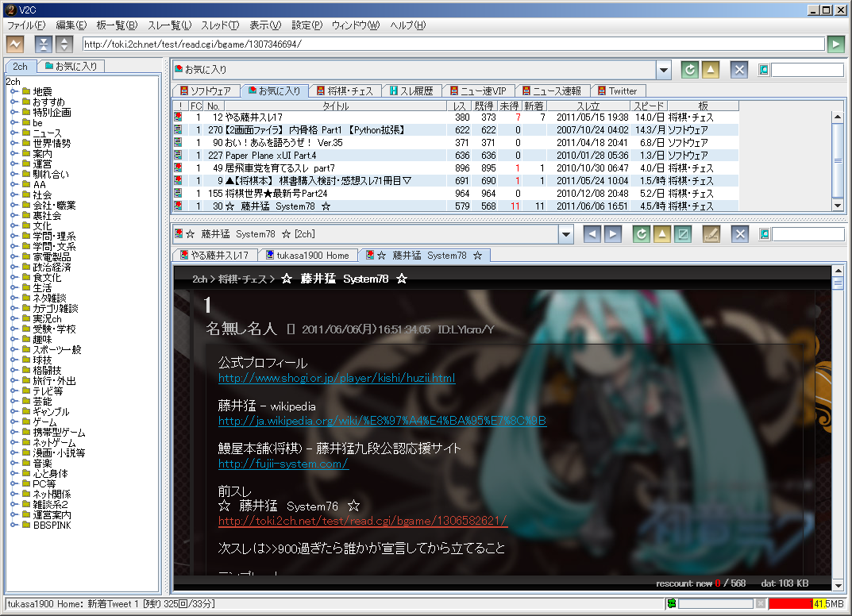Image resolution: width=852 pixels, height=616 pixels.
Task: Open the fujii-system.com link
Action: [x=283, y=464]
